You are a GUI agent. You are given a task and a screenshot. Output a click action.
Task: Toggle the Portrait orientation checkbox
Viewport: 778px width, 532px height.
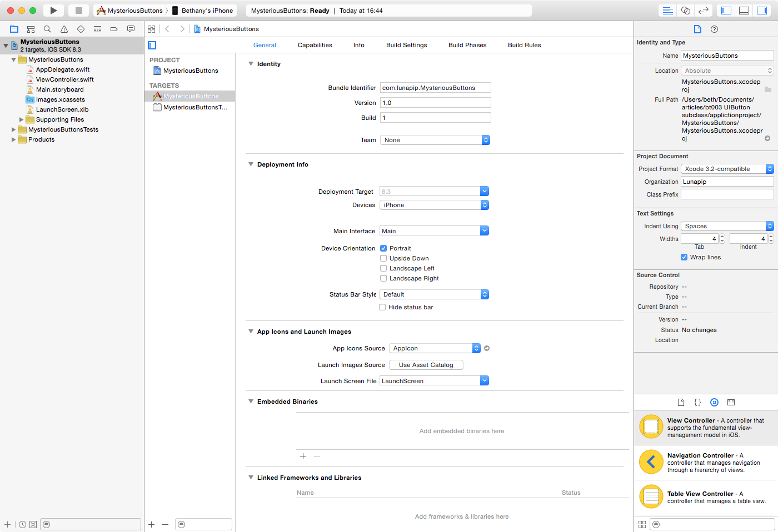point(383,248)
